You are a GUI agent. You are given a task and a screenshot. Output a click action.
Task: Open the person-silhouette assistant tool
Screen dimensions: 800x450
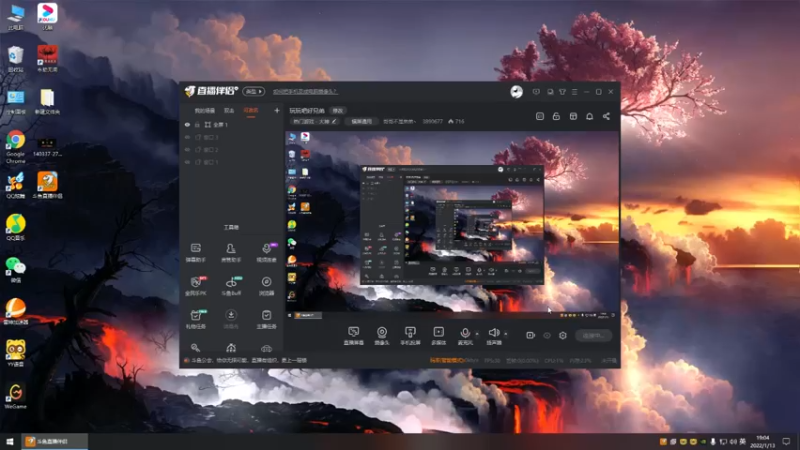[x=231, y=253]
